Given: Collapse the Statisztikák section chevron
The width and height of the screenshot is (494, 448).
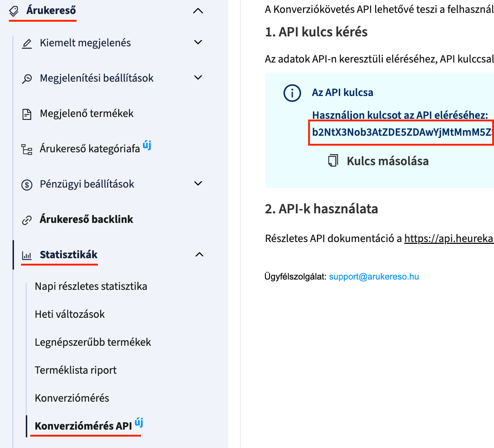Looking at the screenshot, I should coord(199,255).
